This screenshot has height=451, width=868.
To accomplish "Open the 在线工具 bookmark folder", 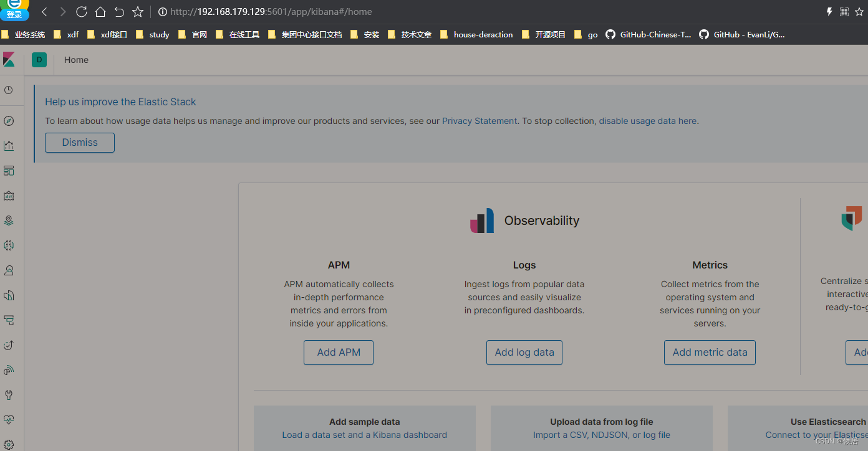I will pos(238,35).
